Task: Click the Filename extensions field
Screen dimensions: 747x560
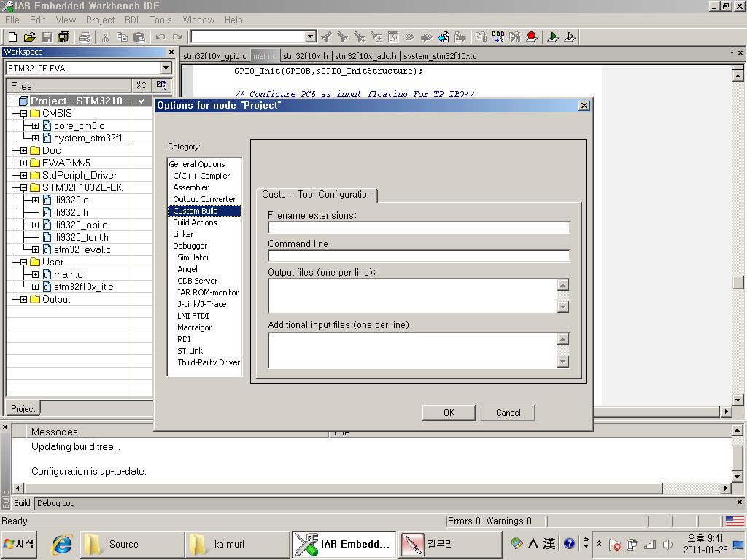Action: [419, 227]
